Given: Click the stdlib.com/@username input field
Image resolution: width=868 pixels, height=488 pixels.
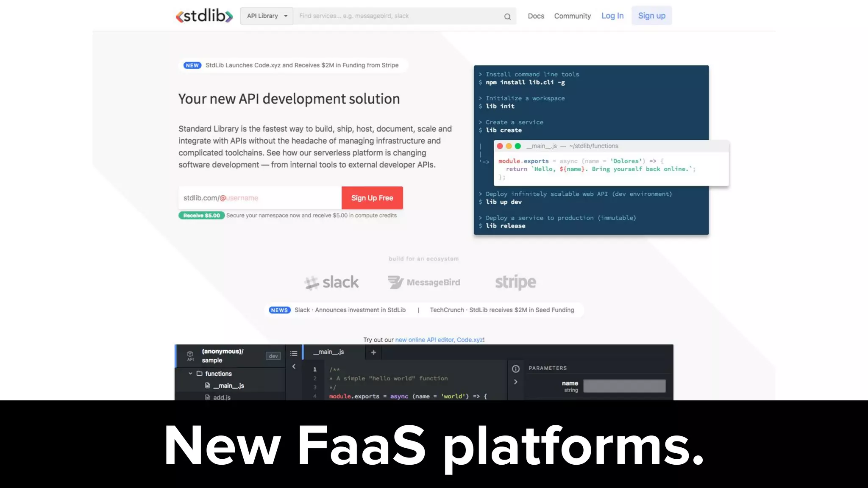Looking at the screenshot, I should pos(260,198).
